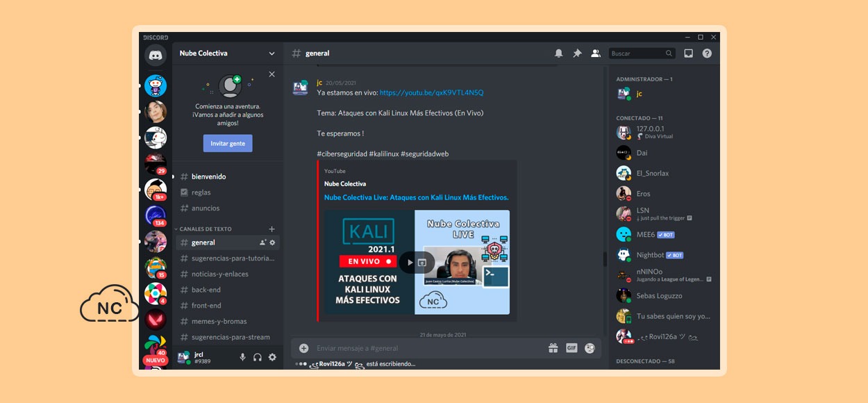Focus the Buscar search field
The image size is (868, 403).
642,54
